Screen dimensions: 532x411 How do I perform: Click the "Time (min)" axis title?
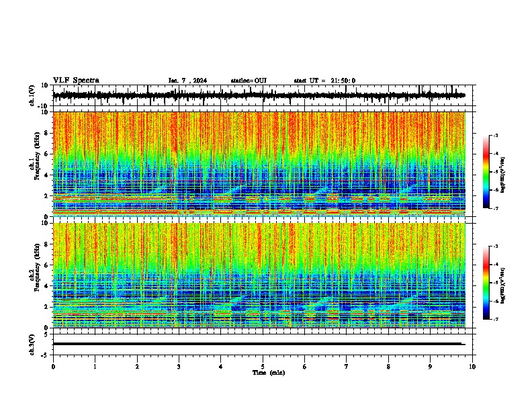tap(269, 373)
